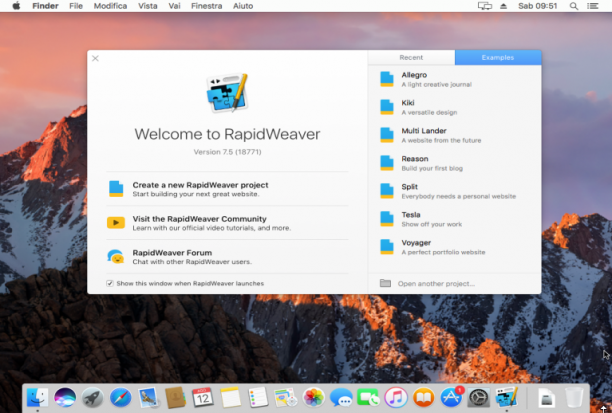The height and width of the screenshot is (413, 612).
Task: Open System Preferences in the Dock
Action: 479,398
